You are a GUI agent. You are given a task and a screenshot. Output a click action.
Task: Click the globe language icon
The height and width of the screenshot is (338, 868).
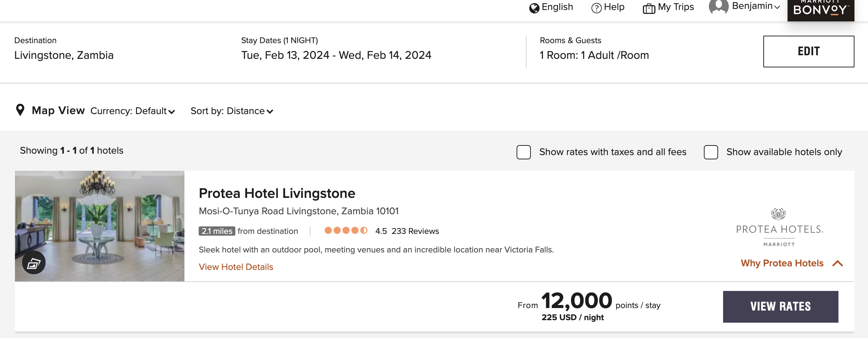[534, 8]
